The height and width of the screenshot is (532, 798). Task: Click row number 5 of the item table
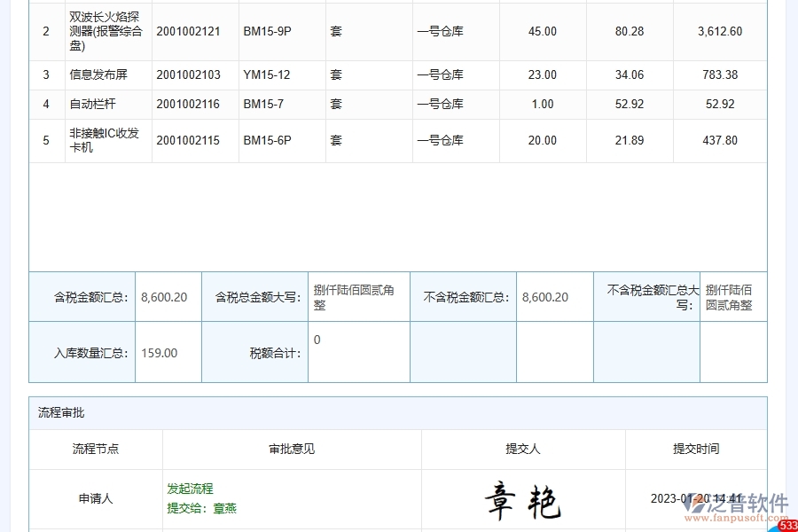[x=46, y=139]
